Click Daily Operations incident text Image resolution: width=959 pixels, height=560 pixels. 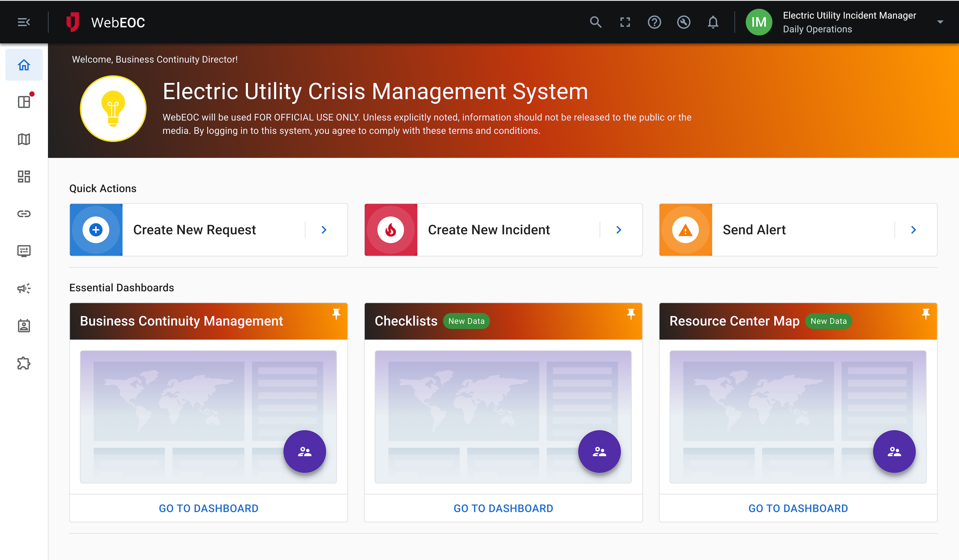818,29
